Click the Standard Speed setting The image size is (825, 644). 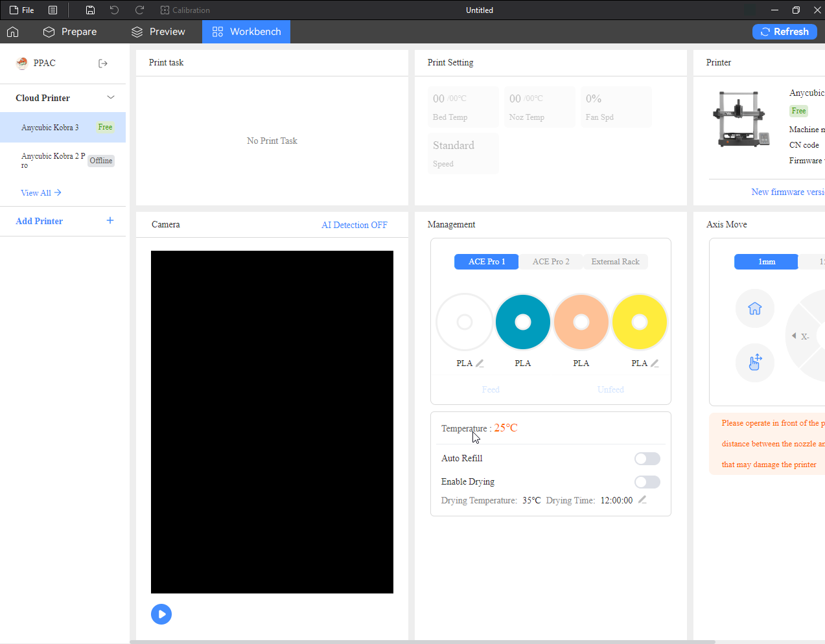pyautogui.click(x=463, y=154)
